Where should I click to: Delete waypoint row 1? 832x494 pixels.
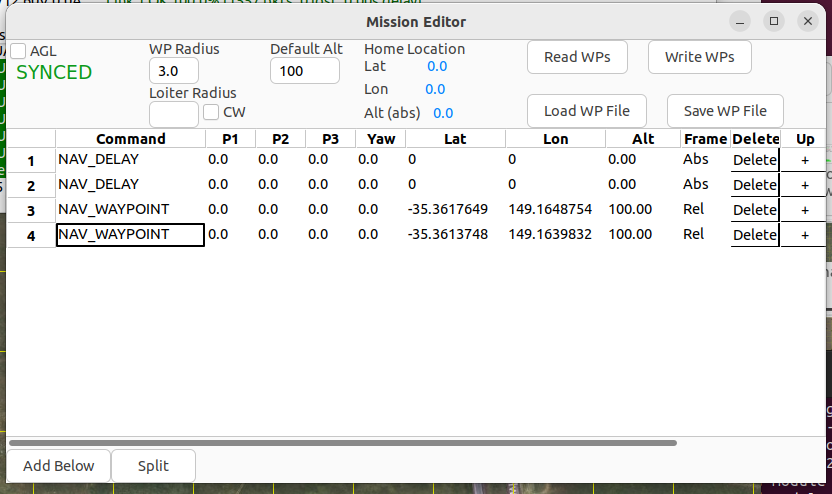755,160
